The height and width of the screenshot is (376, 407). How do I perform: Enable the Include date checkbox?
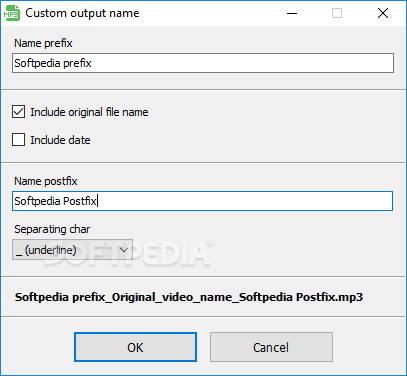18,140
